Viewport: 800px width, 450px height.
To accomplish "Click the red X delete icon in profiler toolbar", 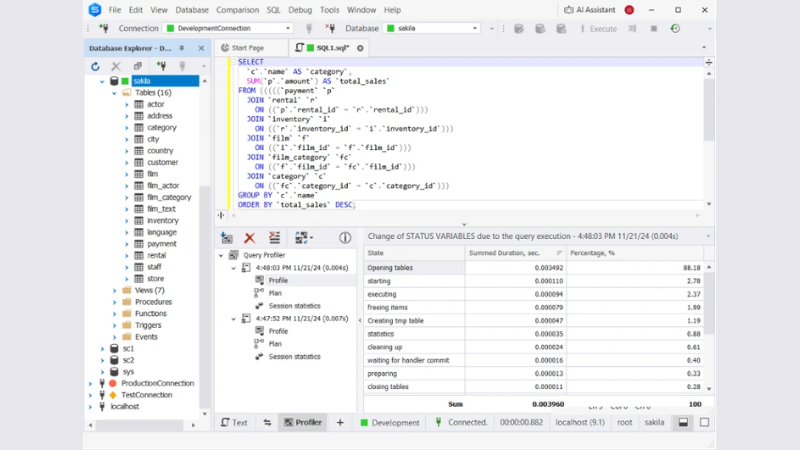I will tap(250, 238).
